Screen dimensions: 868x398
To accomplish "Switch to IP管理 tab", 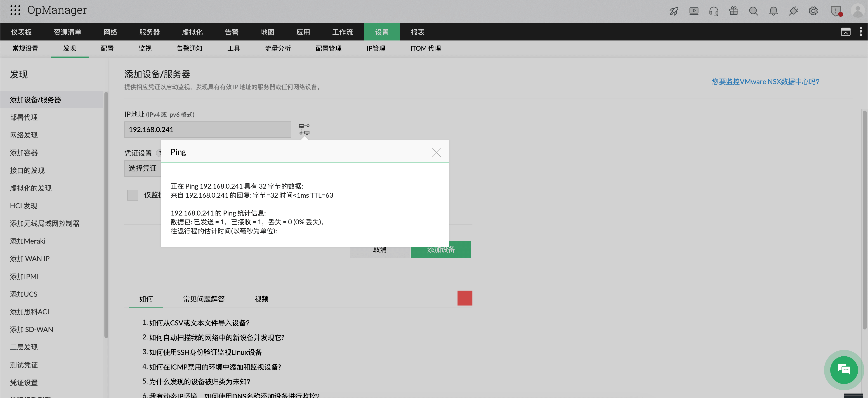I will coord(376,49).
